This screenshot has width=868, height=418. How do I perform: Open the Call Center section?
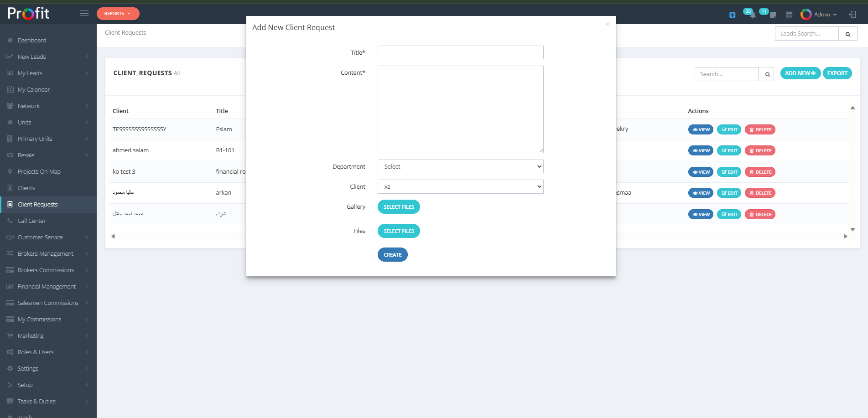point(32,221)
